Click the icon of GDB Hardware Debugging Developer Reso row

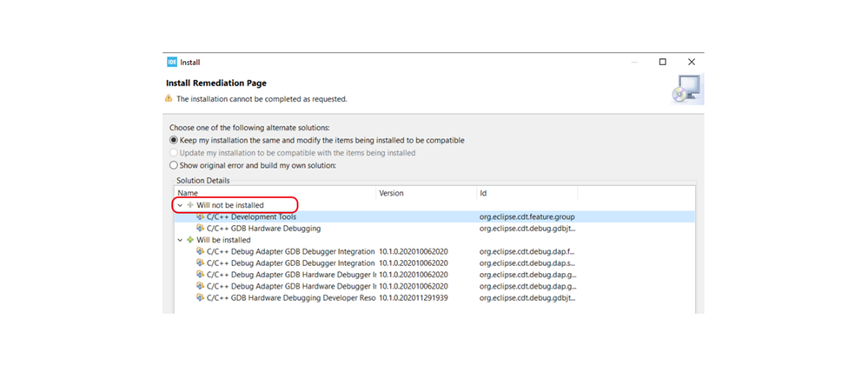tap(201, 298)
